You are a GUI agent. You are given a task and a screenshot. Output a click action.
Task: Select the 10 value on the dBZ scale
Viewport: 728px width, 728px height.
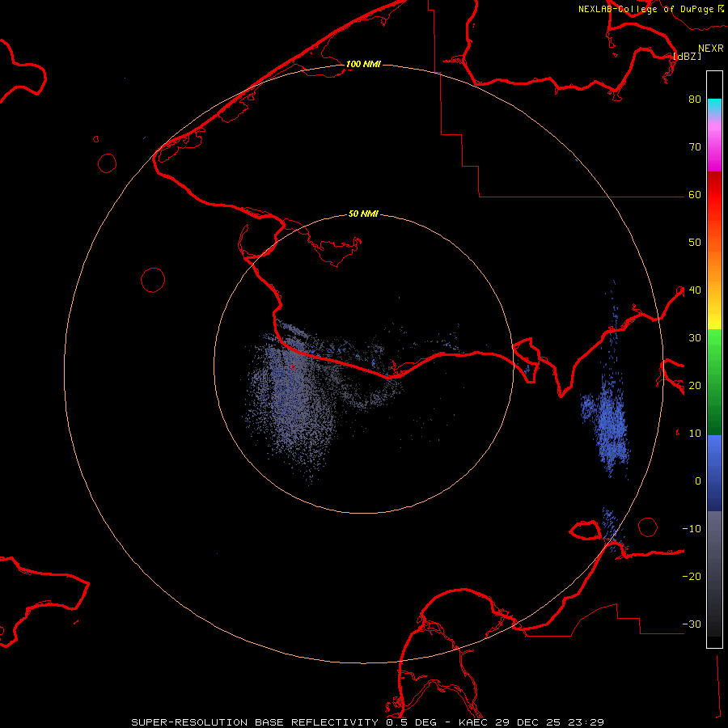[695, 434]
